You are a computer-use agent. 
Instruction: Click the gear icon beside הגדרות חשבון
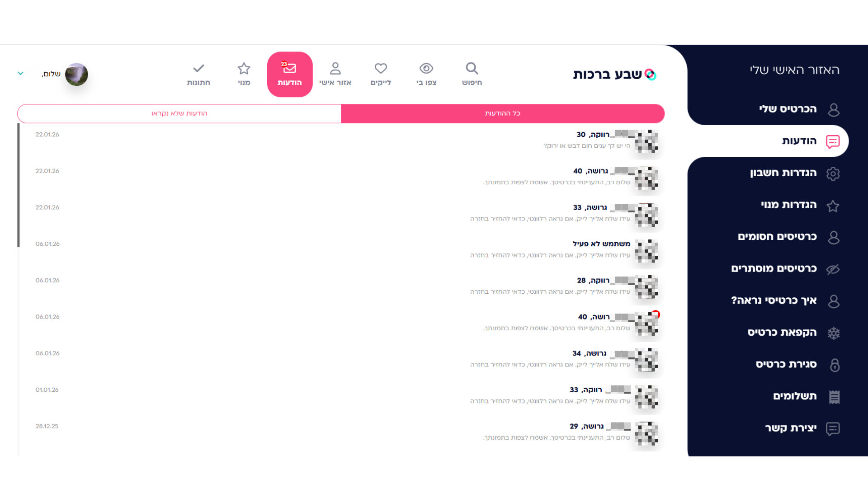(833, 174)
